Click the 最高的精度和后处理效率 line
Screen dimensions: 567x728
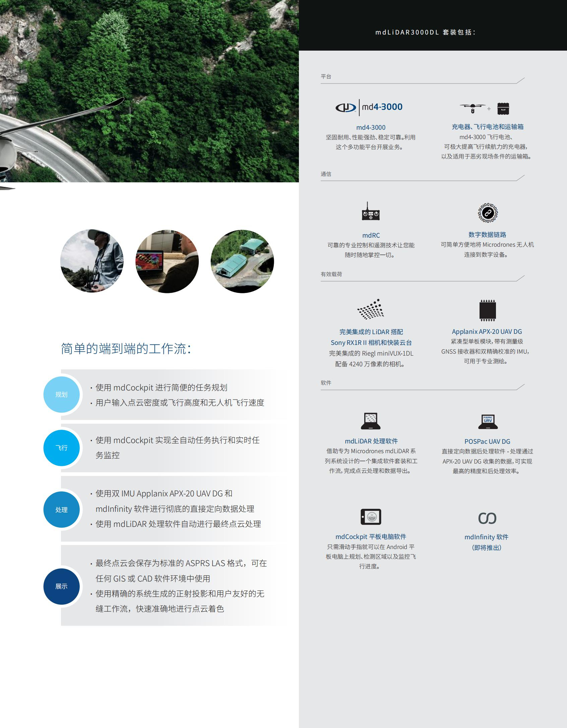point(486,471)
